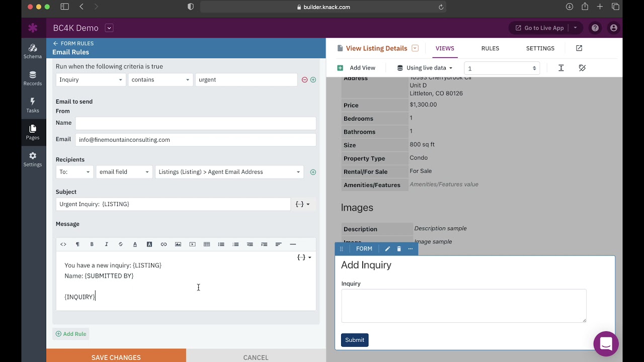Open Records section in sidebar
The width and height of the screenshot is (644, 362).
click(x=33, y=78)
